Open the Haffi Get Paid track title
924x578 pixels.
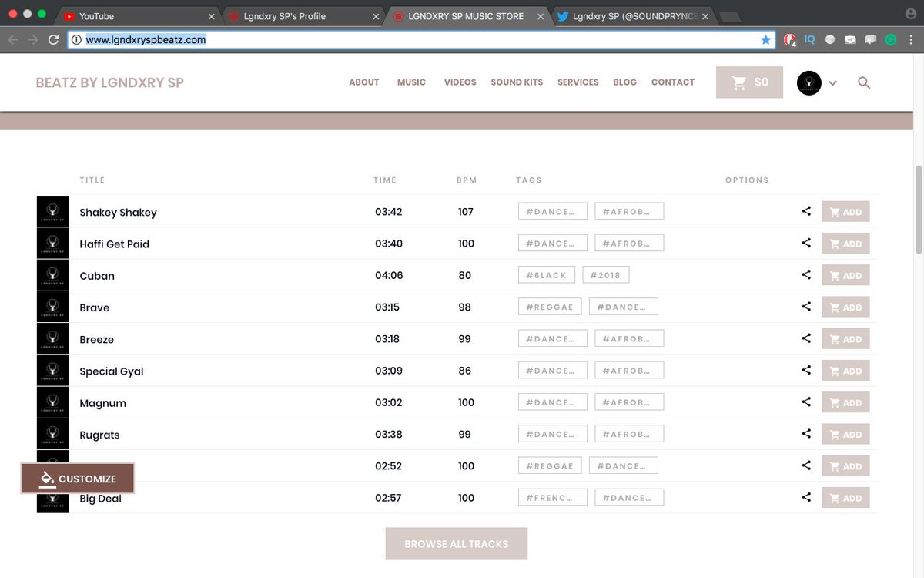115,244
